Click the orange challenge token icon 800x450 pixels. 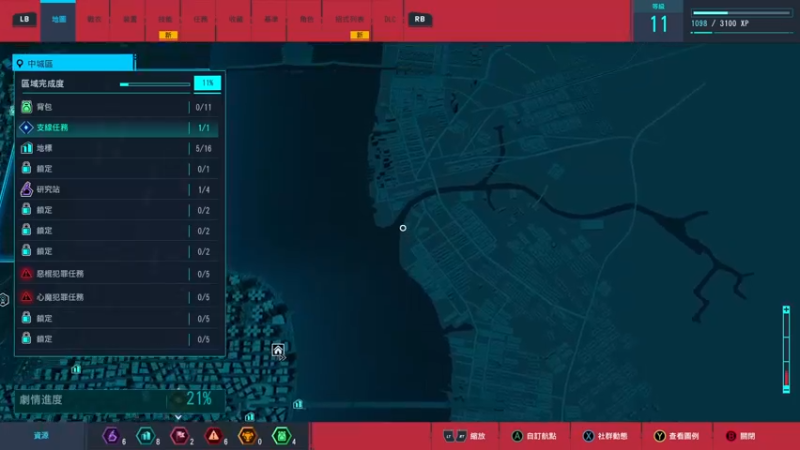click(x=247, y=436)
